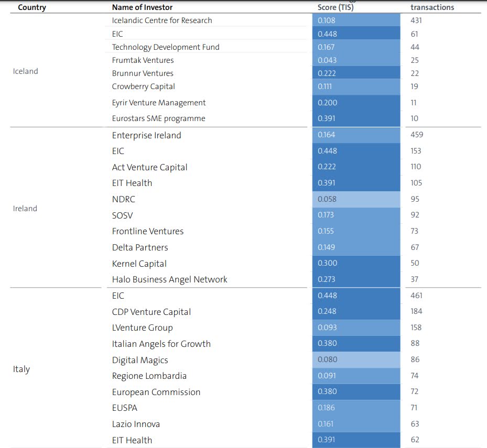Viewport: 487px width, 448px height.
Task: Click transactions value 62
Action: click(415, 440)
